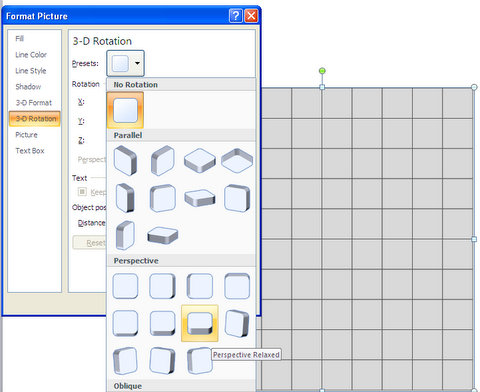
Task: Select the No Rotation preset thumbnail
Action: (x=125, y=110)
